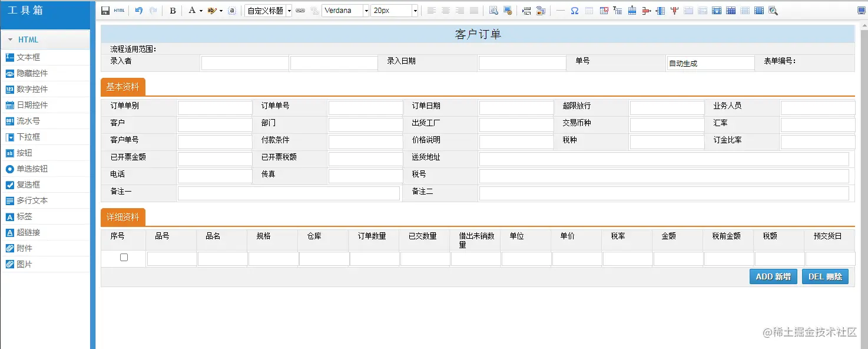Delete table with red X icon
The image size is (868, 349).
pyautogui.click(x=604, y=11)
